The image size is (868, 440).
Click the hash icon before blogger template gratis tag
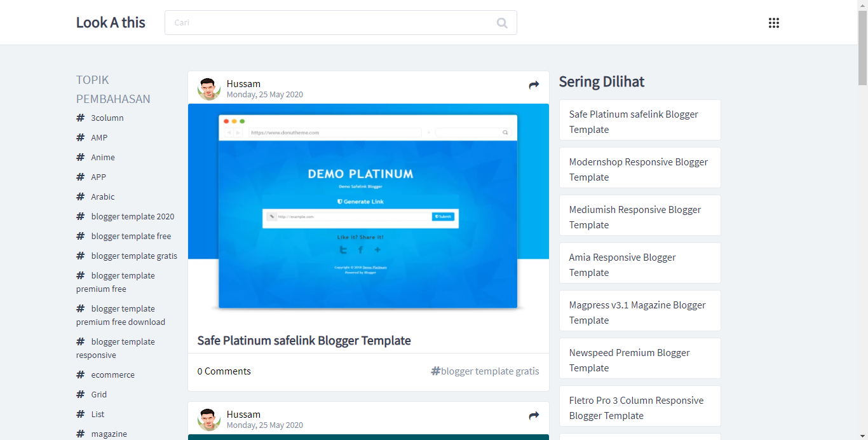pos(435,371)
